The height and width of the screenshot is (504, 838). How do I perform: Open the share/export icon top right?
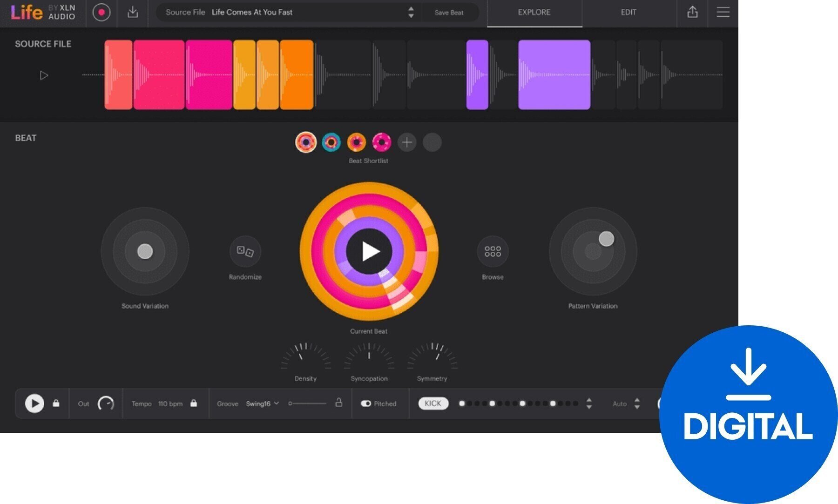[692, 13]
